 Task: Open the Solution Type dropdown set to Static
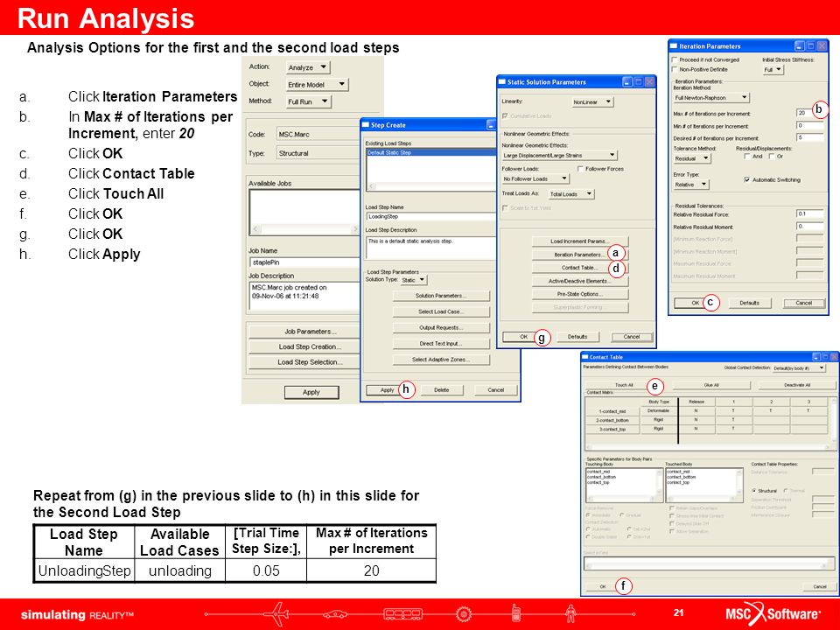[414, 280]
